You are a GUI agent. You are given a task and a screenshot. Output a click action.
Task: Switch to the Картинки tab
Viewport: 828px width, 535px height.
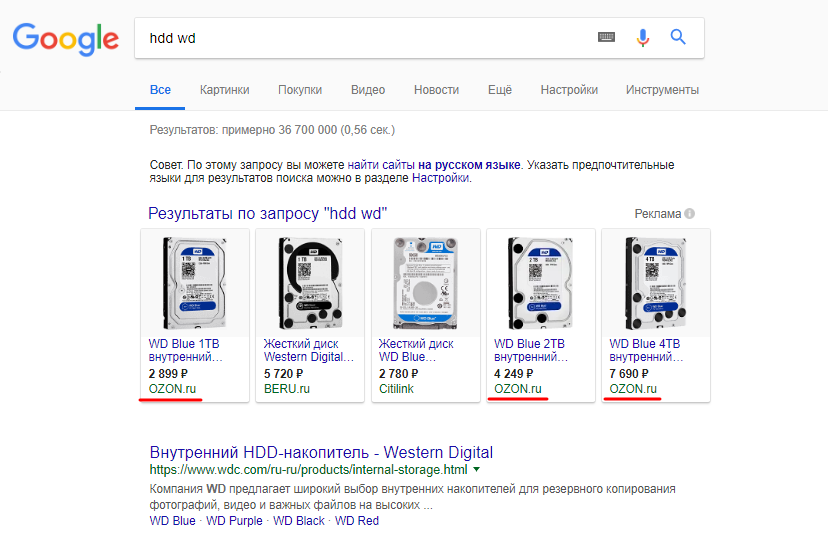coord(224,90)
